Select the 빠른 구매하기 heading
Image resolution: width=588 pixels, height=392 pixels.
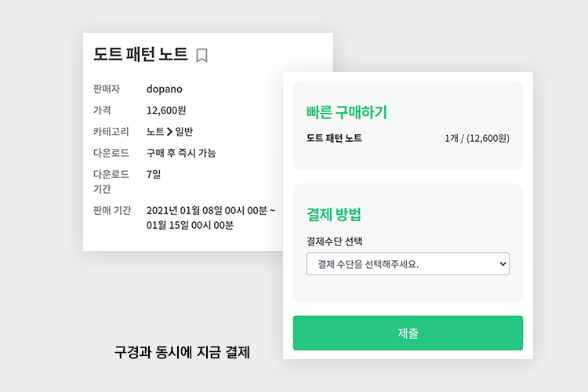[347, 112]
